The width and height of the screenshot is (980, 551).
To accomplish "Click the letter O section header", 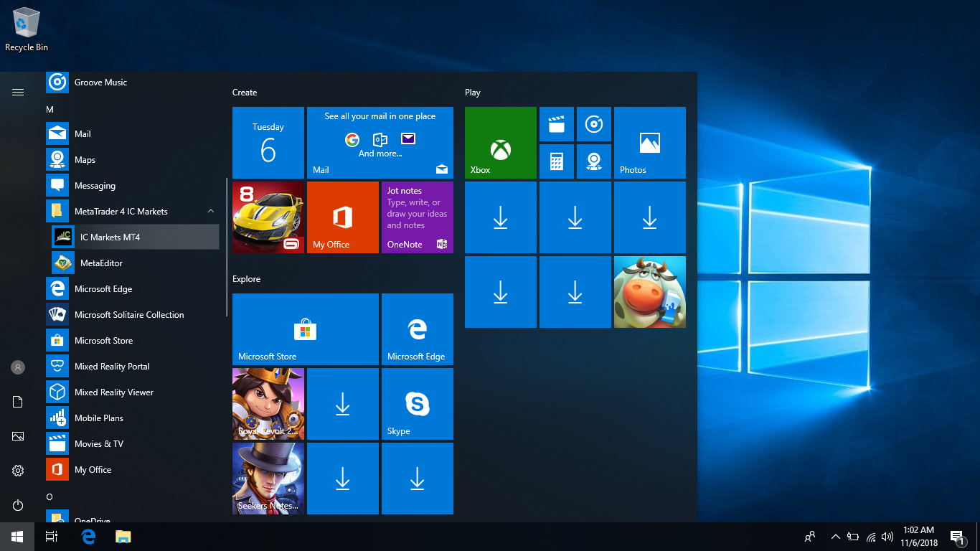I will [50, 496].
